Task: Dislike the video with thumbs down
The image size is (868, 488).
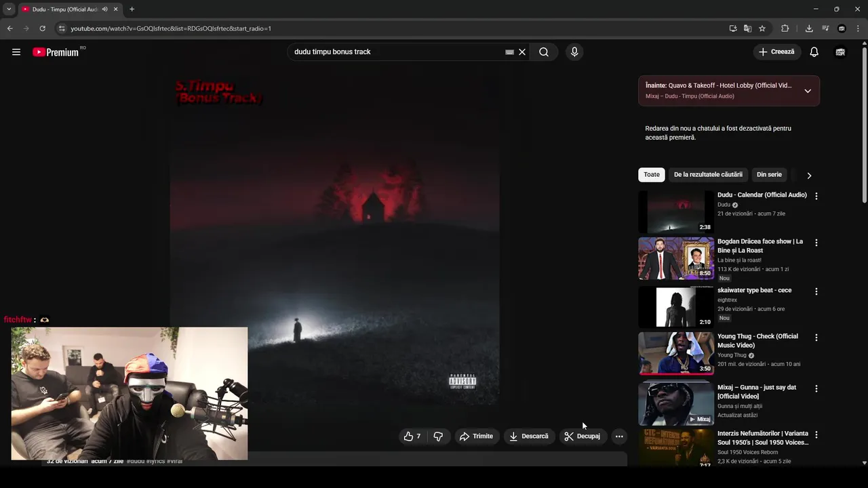Action: [x=438, y=436]
